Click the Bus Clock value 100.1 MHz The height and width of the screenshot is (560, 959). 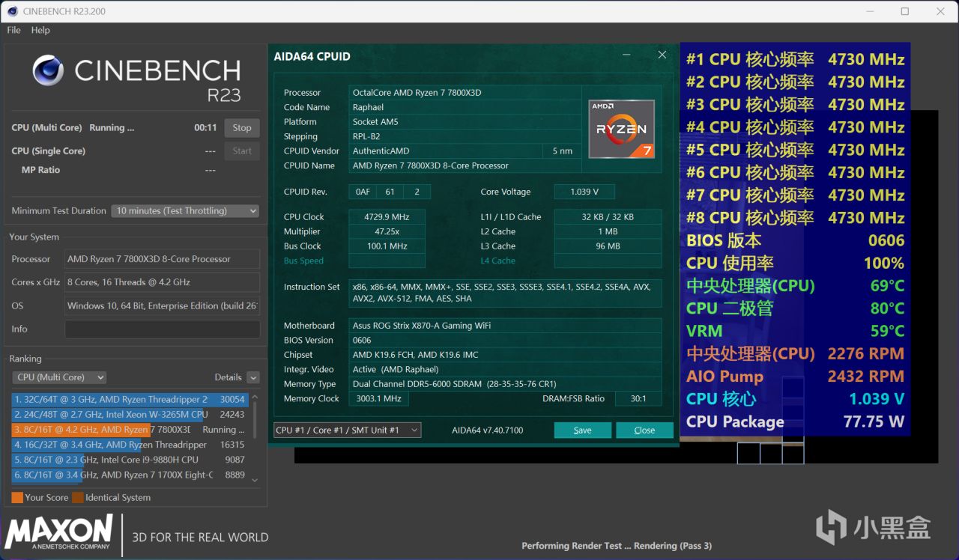(387, 246)
